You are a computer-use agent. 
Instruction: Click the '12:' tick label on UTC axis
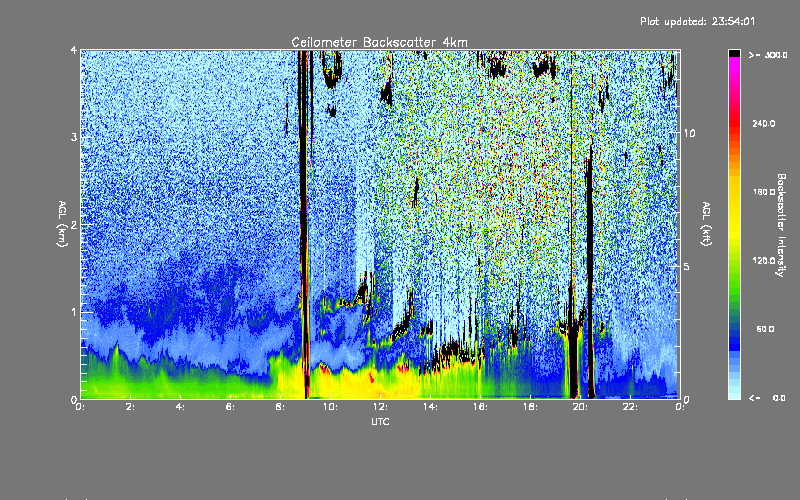pyautogui.click(x=380, y=407)
